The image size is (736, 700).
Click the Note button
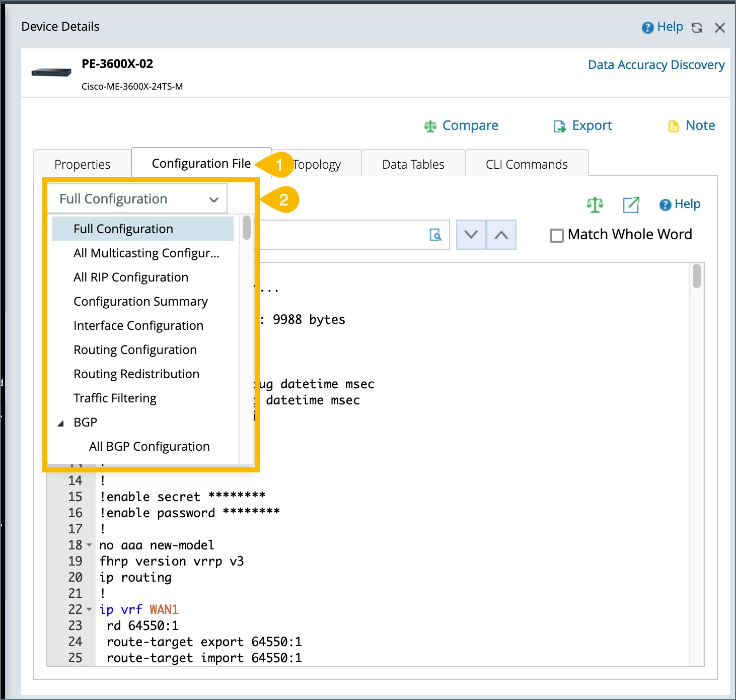692,126
